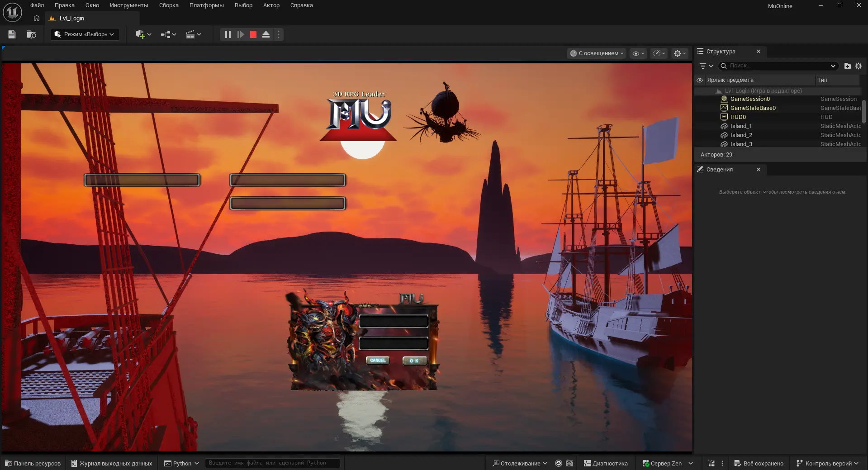This screenshot has height=470, width=868.
Task: Click the Unreal Engine logo
Action: (12, 12)
